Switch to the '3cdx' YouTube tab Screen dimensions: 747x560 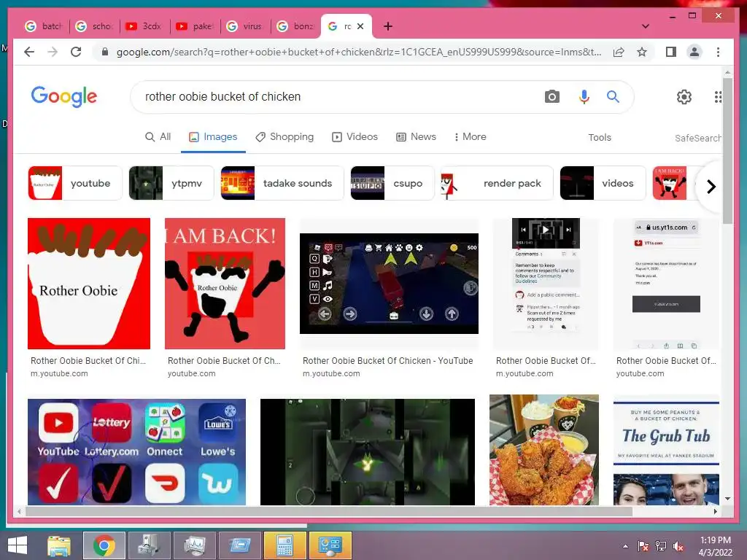(x=144, y=26)
